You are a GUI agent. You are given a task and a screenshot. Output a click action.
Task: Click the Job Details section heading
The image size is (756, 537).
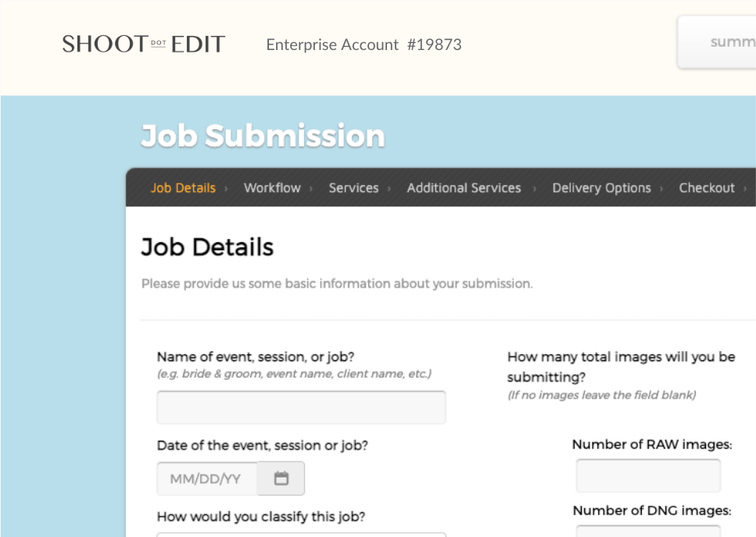point(207,247)
